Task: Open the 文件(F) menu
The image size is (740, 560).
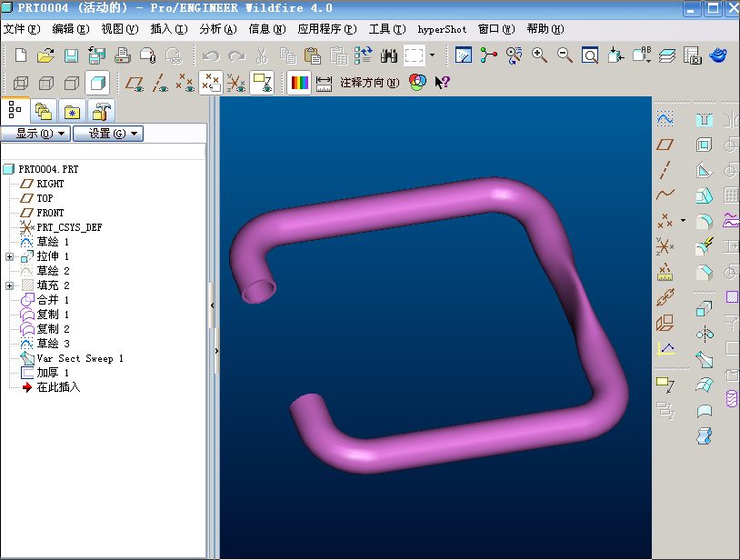Action: point(22,29)
